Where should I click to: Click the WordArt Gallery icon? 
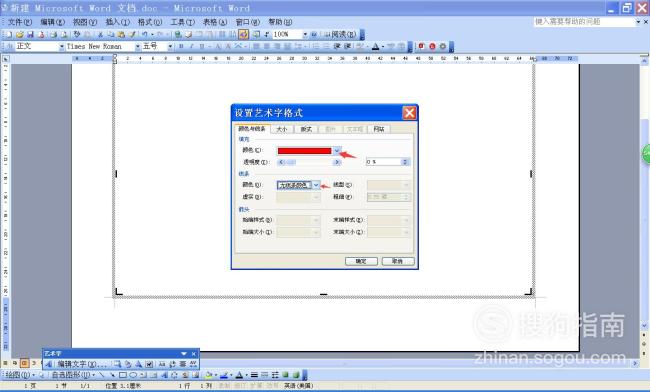[x=118, y=364]
